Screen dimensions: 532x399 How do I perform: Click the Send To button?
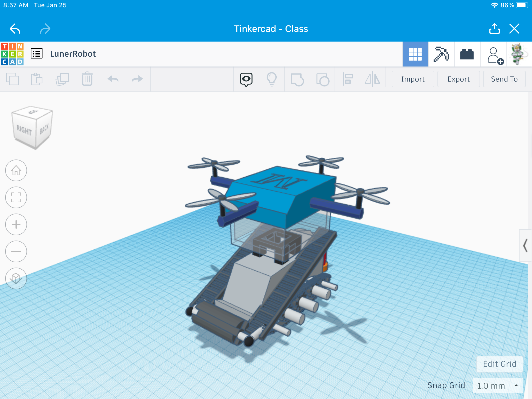coord(504,79)
